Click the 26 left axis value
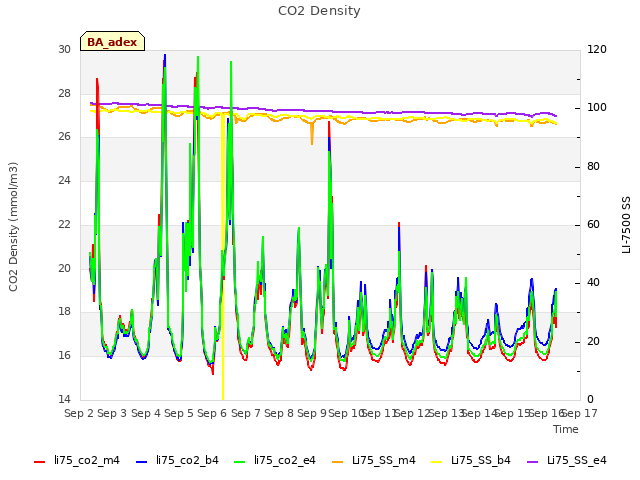This screenshot has height=480, width=640. tap(64, 136)
